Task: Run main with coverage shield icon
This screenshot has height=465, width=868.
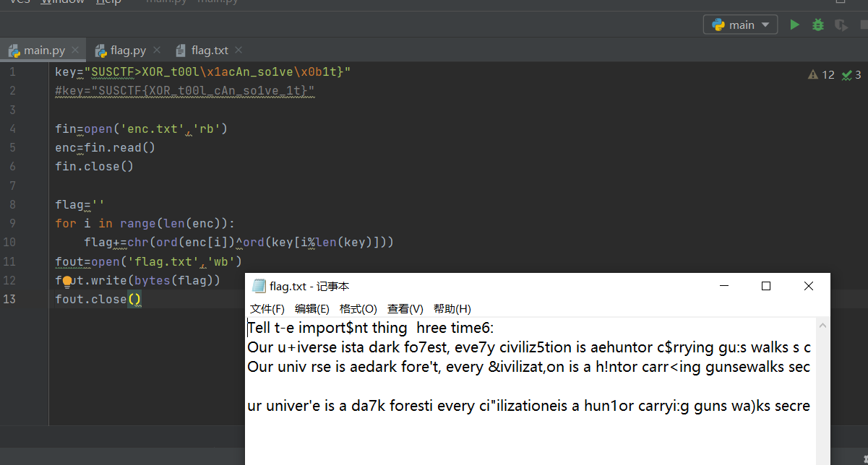Action: (841, 25)
